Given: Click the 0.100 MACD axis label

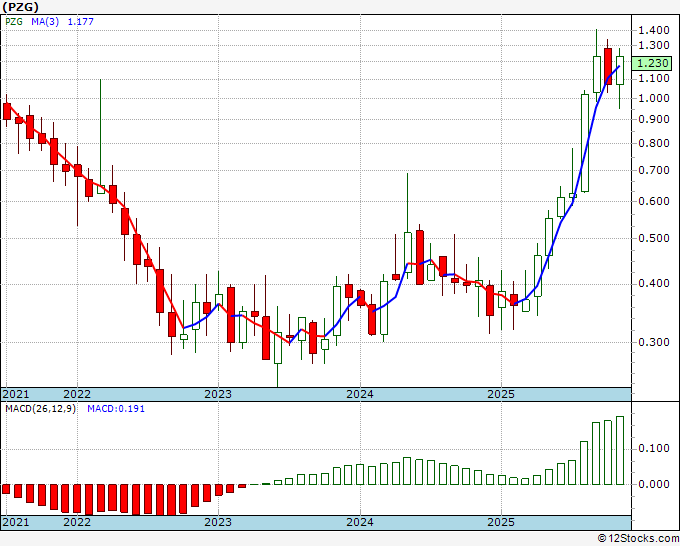Looking at the screenshot, I should (654, 448).
